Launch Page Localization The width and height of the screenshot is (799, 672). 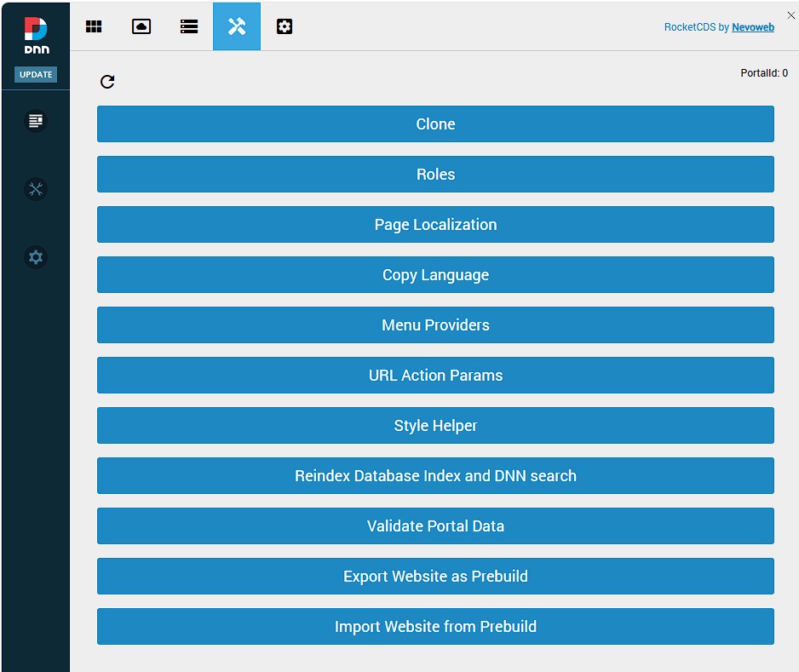[x=435, y=224]
